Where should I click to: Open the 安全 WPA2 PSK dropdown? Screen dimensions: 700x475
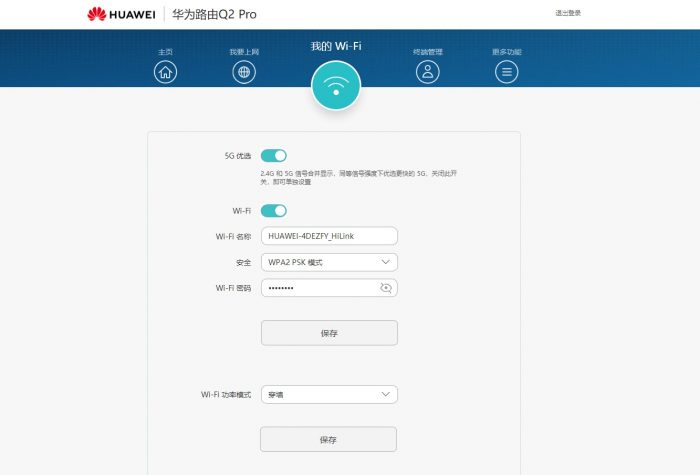pos(329,262)
